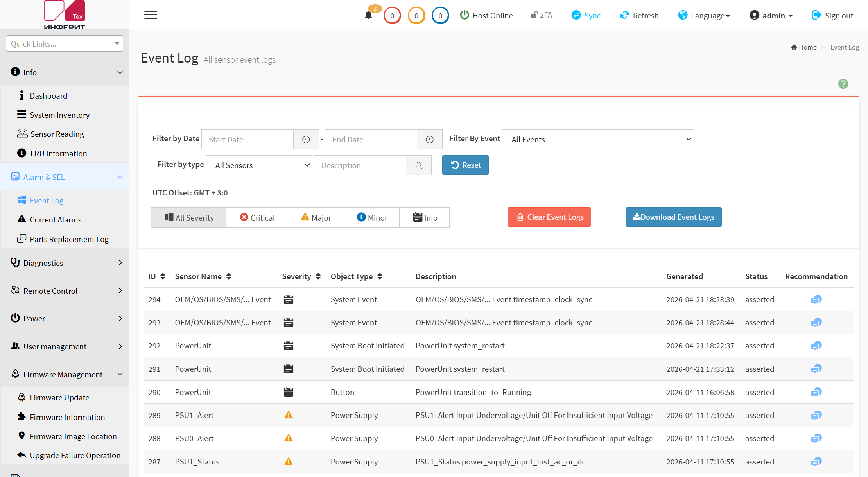Open recommendation icon for event 294
The image size is (868, 477).
pyautogui.click(x=816, y=299)
